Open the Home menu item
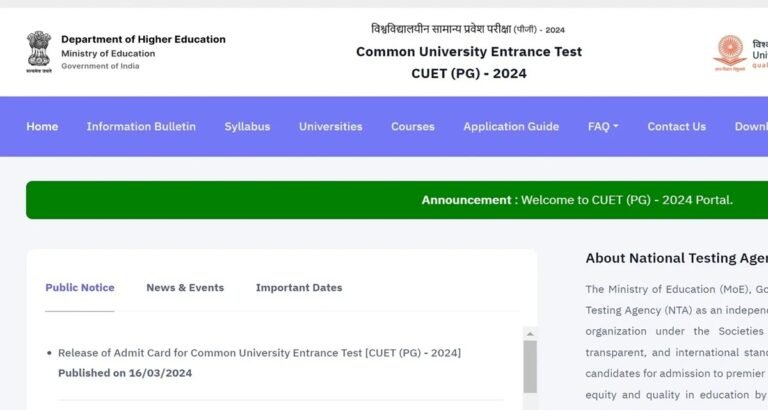Image resolution: width=768 pixels, height=410 pixels. pos(42,126)
